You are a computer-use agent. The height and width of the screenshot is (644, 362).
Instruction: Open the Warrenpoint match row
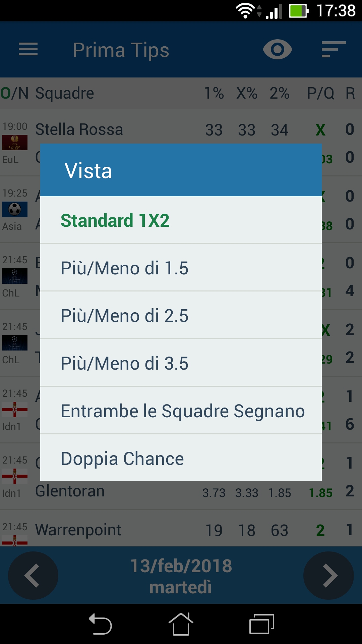[x=181, y=529]
